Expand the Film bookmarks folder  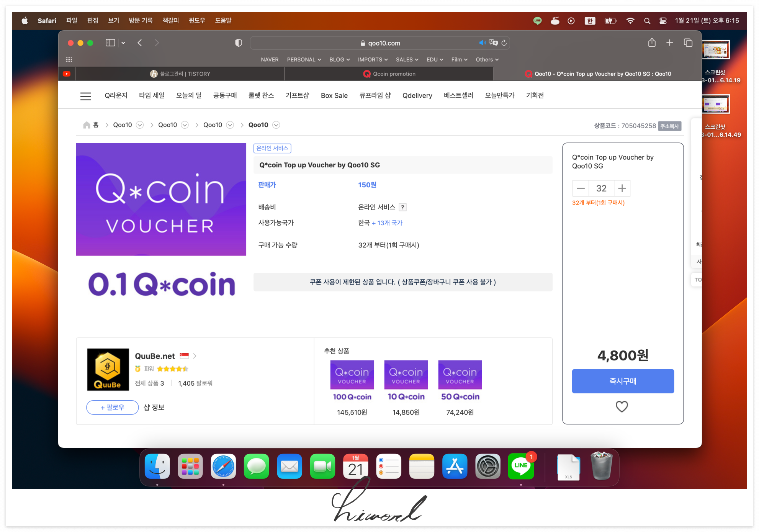[x=460, y=59]
